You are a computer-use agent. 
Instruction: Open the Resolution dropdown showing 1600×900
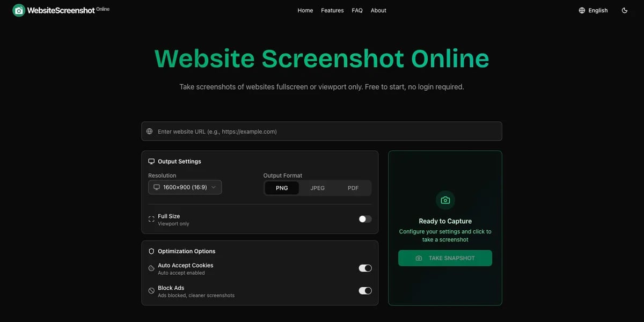185,187
